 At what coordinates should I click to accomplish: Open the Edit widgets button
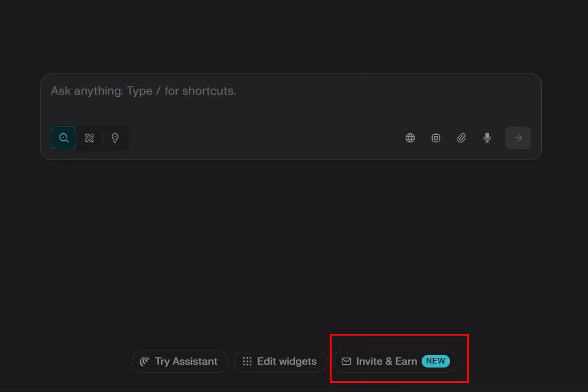[x=280, y=361]
